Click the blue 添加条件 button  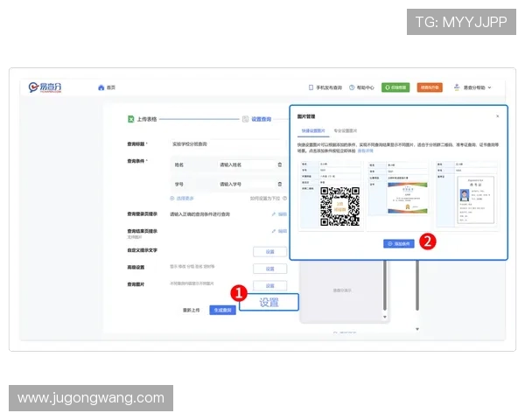click(398, 244)
